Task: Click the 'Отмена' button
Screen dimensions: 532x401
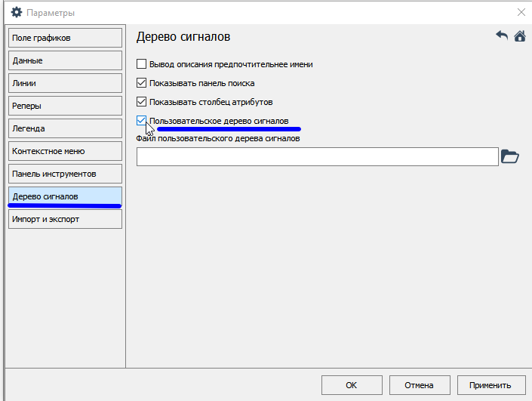Action: pos(419,385)
